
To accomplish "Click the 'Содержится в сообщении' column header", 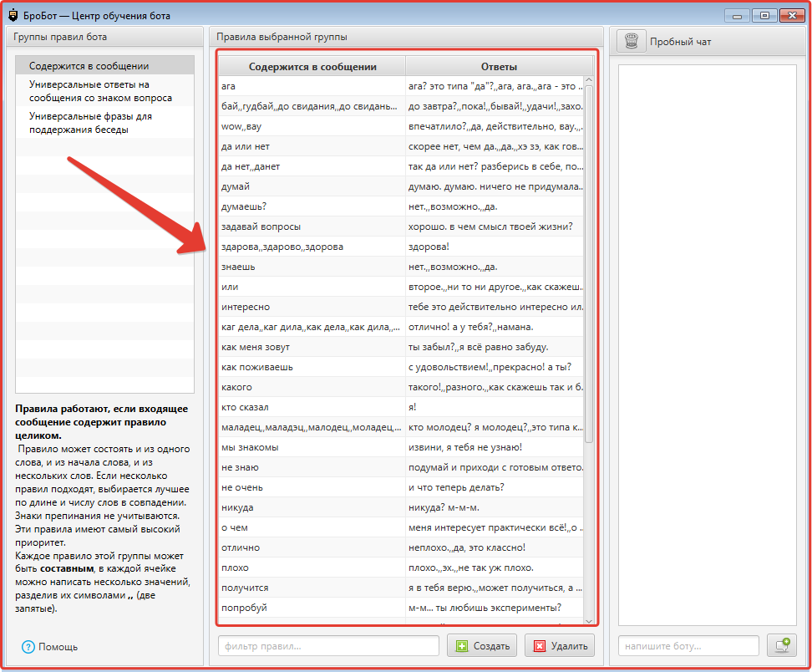I will point(312,67).
